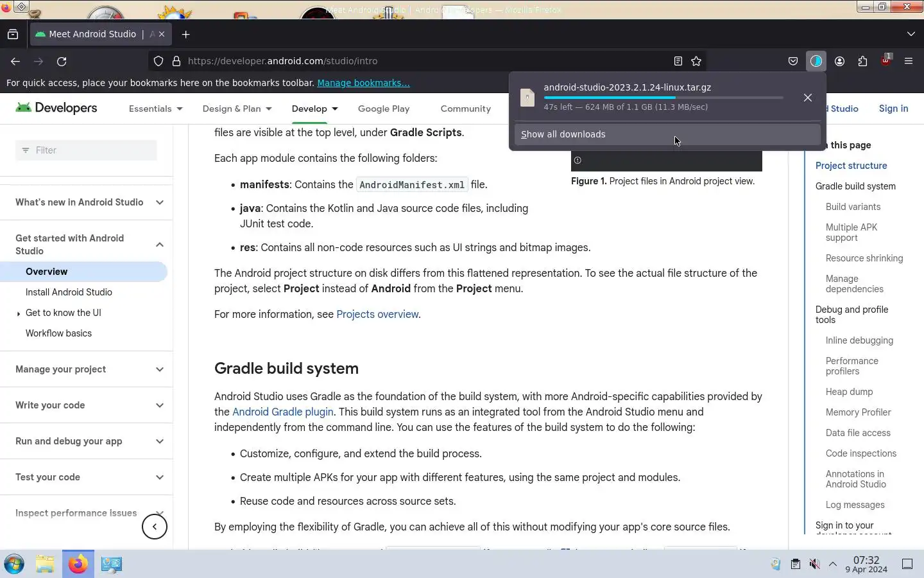Bookmark this page with star
Image resolution: width=924 pixels, height=578 pixels.
coord(696,61)
